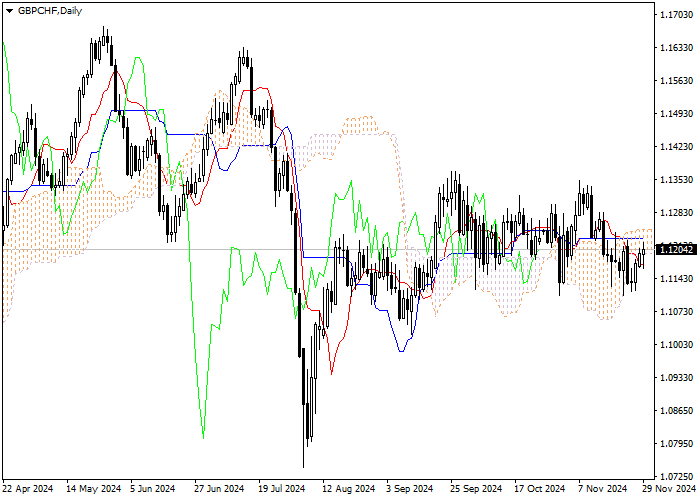Click the 22 Apr 2024 date label
700x500 pixels.
tap(28, 489)
